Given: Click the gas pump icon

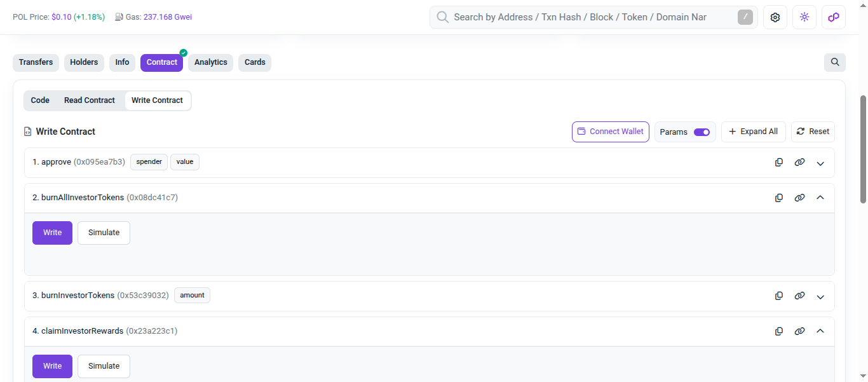Looking at the screenshot, I should [119, 17].
